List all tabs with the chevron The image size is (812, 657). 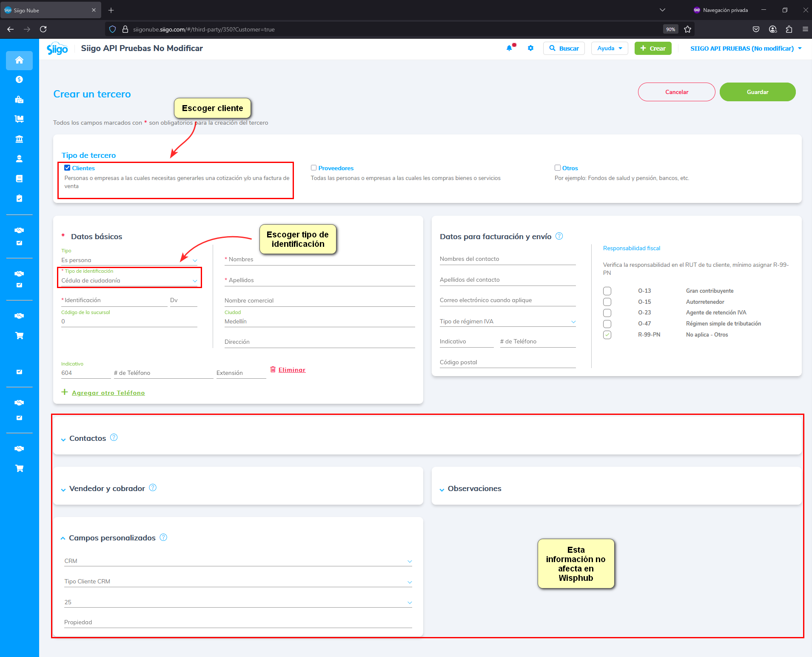662,10
